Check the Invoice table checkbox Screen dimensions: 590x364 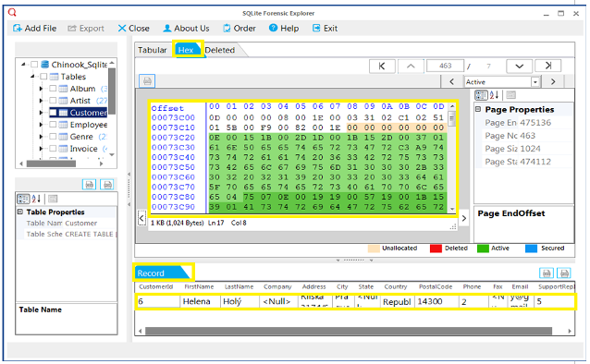53,149
